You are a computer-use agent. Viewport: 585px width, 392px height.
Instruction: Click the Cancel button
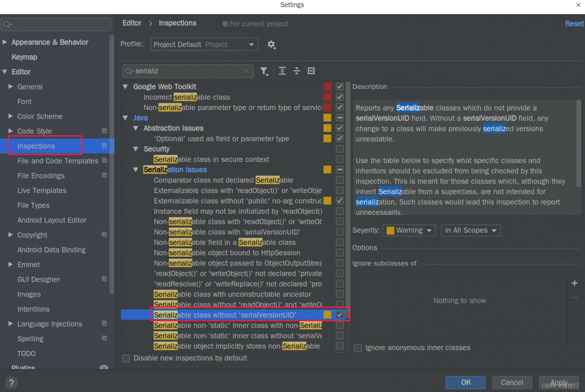(x=512, y=382)
